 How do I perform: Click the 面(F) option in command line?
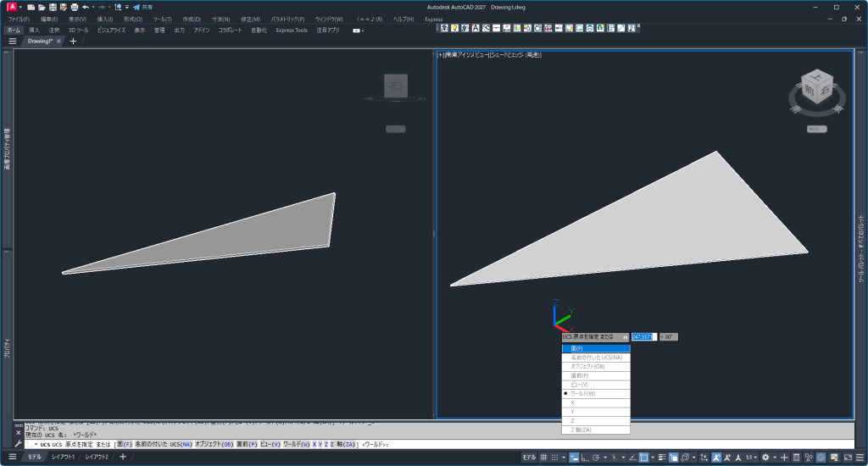124,444
